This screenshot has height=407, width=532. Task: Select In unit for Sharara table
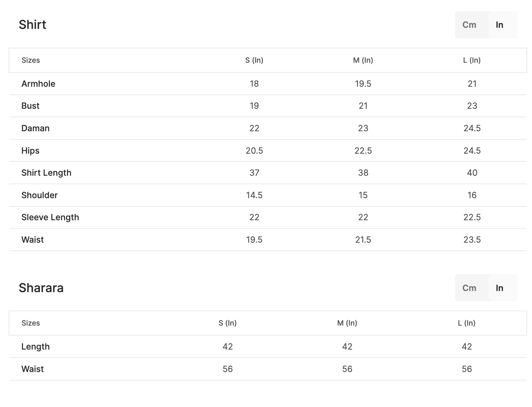(x=499, y=288)
